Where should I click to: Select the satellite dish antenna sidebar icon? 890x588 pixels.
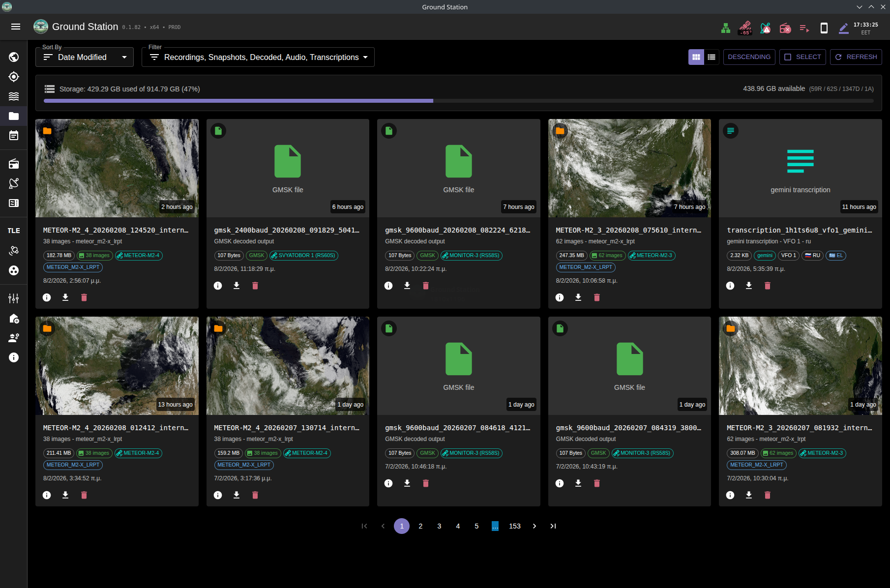point(14,183)
